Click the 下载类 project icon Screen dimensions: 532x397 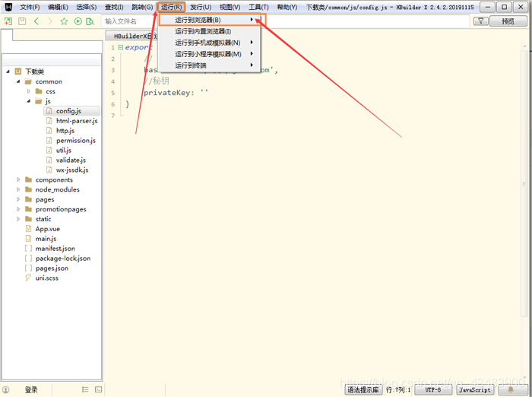click(x=18, y=71)
